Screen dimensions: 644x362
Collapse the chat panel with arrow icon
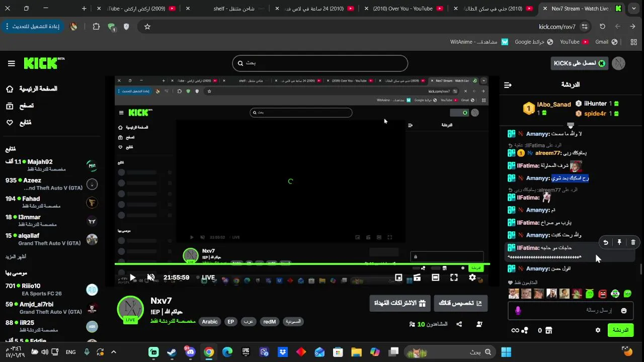click(x=508, y=85)
